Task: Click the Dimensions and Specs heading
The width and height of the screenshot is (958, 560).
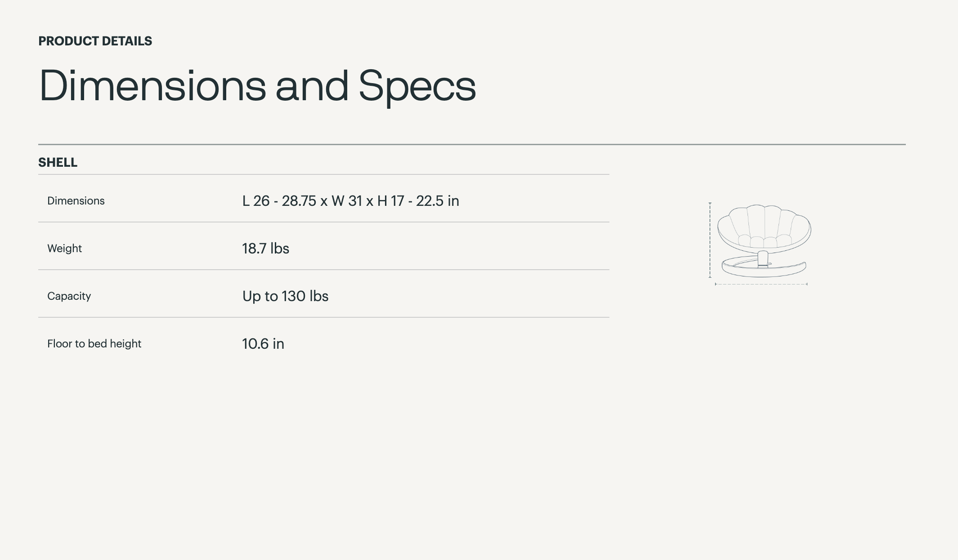Action: [x=257, y=86]
